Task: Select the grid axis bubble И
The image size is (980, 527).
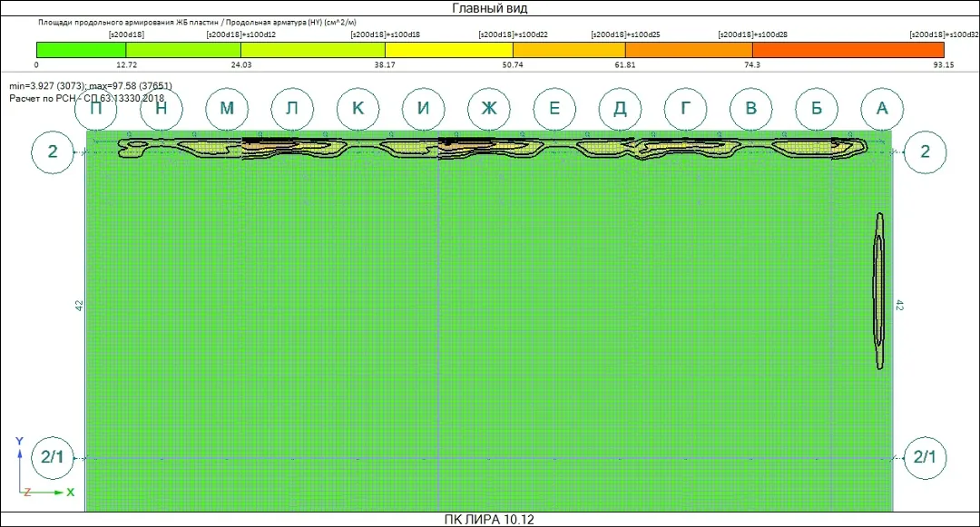Action: click(423, 109)
